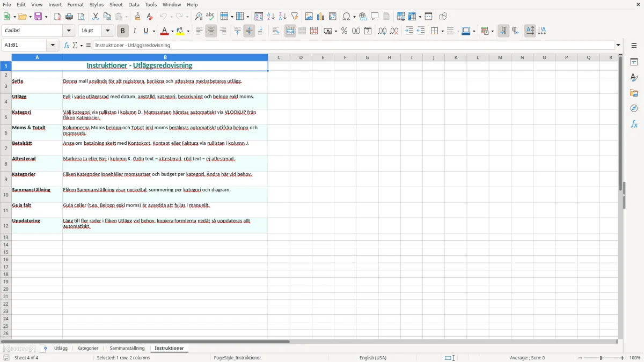Toggle the AutoFilter funnel icon
The height and width of the screenshot is (362, 644).
click(x=295, y=17)
